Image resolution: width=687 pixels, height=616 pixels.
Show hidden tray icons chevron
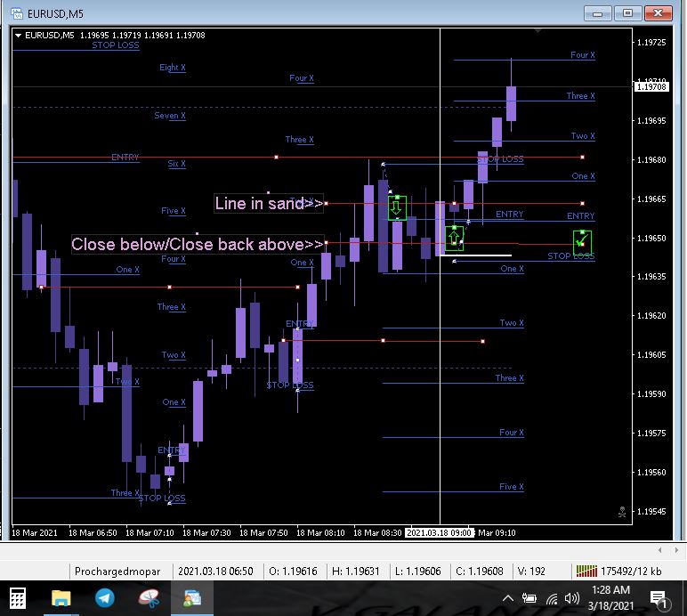(x=508, y=598)
